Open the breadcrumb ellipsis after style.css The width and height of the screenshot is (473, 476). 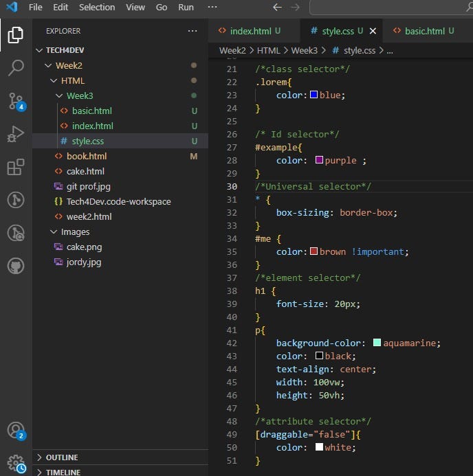click(390, 51)
